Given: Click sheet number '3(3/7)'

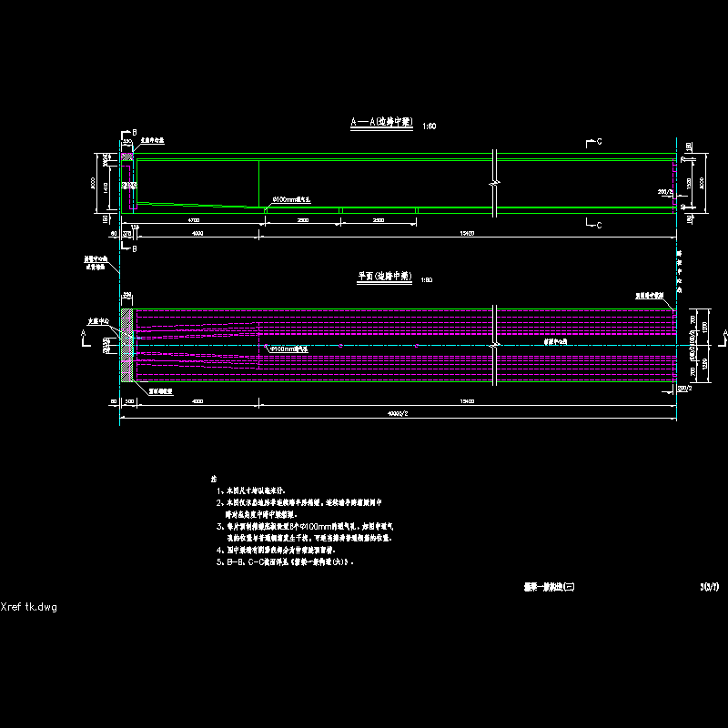Looking at the screenshot, I should click(x=710, y=587).
